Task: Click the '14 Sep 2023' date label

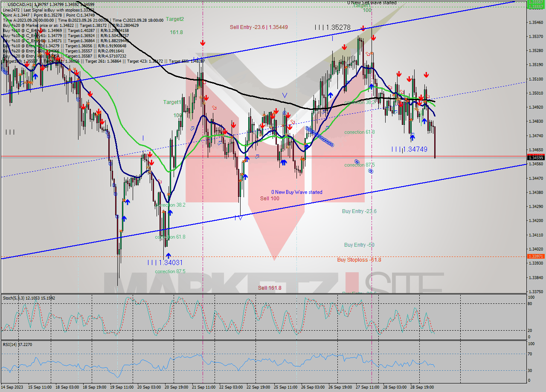Action: click(x=12, y=387)
